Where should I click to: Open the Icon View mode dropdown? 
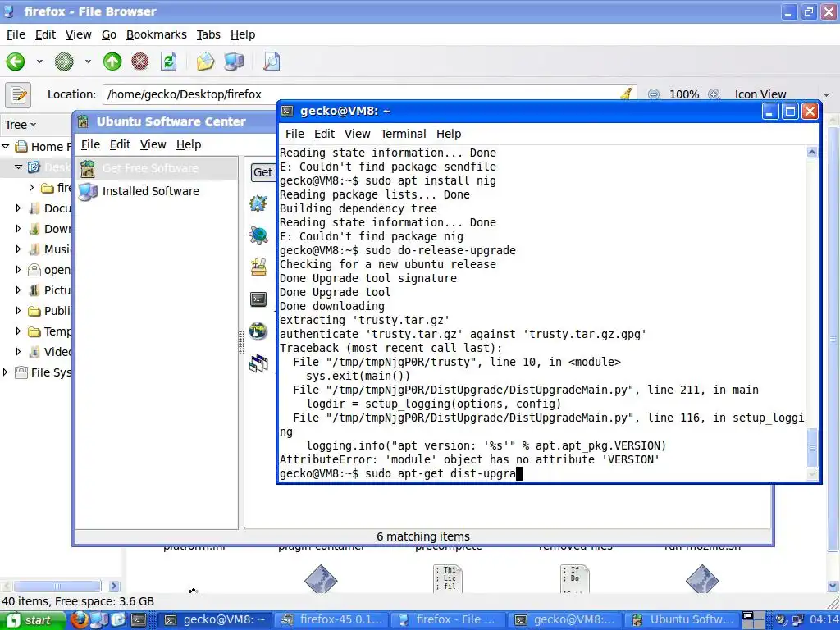pos(781,94)
